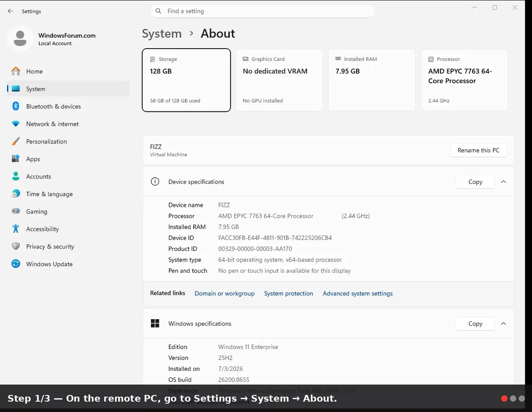Click the Home icon in the sidebar
The image size is (532, 412).
click(x=16, y=71)
